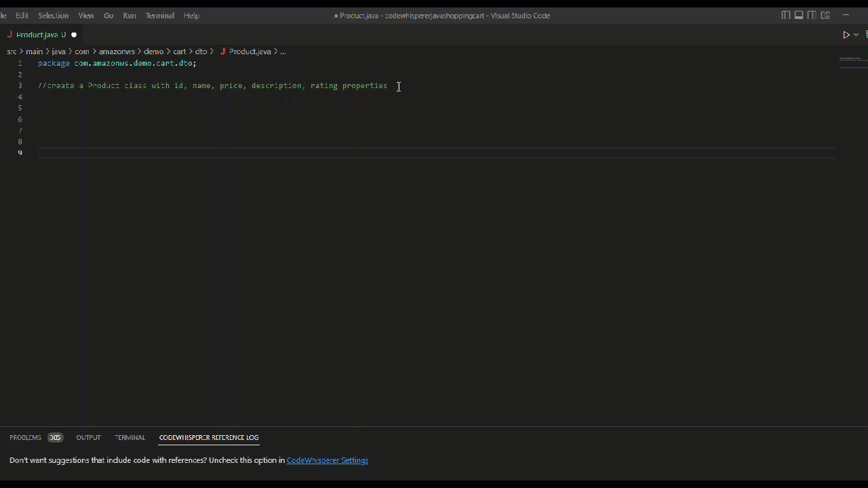Open the cart breadcrumb dropdown
Image resolution: width=868 pixels, height=488 pixels.
point(179,51)
